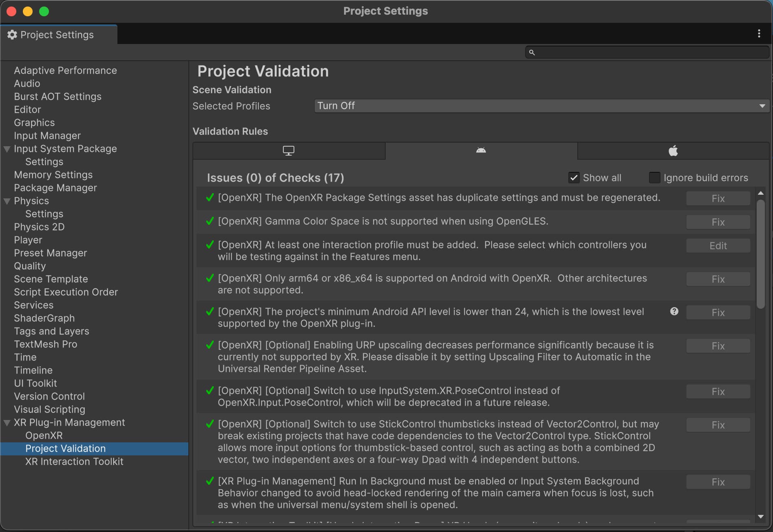The image size is (773, 532).
Task: Open the Selected Profiles dropdown
Action: [541, 106]
